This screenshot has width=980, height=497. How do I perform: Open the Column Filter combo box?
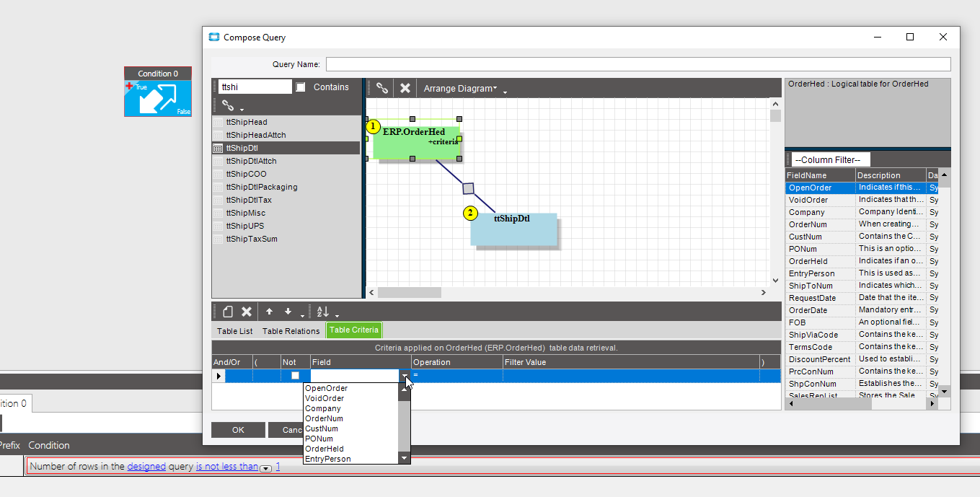pos(831,159)
